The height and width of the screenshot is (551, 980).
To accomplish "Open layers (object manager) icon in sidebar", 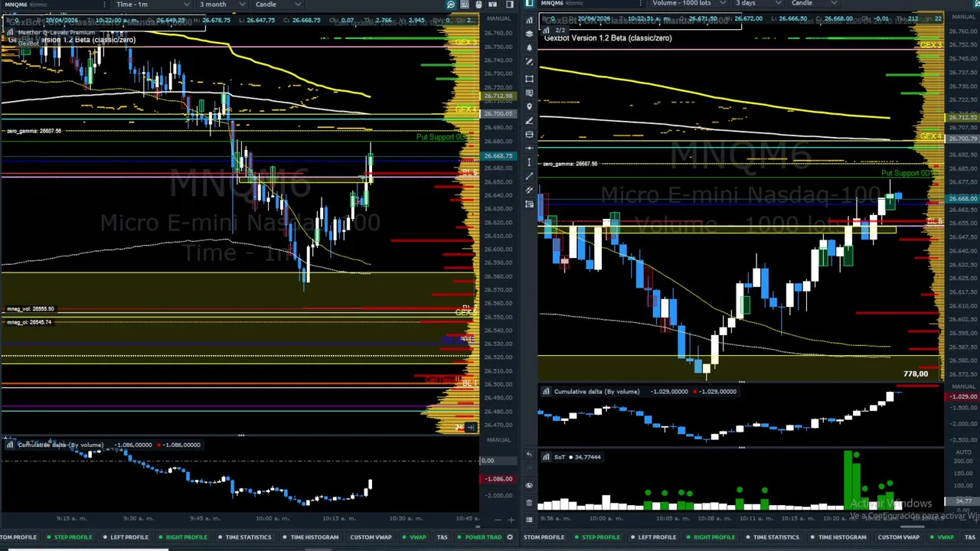I will coord(529,34).
